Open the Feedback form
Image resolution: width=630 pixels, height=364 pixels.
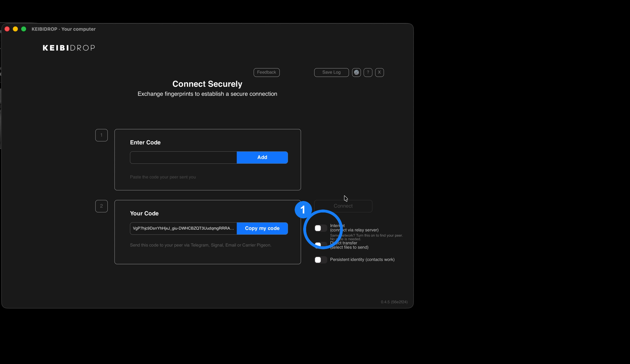click(x=266, y=72)
